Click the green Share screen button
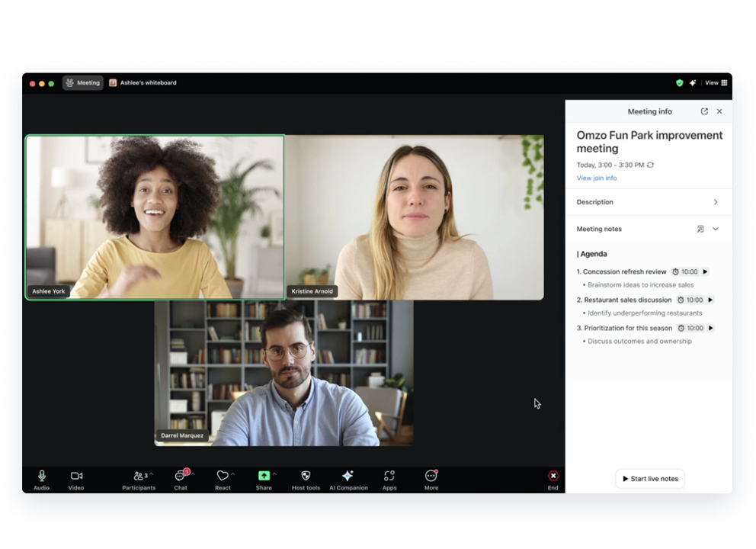The width and height of the screenshot is (756, 549). coord(264,476)
